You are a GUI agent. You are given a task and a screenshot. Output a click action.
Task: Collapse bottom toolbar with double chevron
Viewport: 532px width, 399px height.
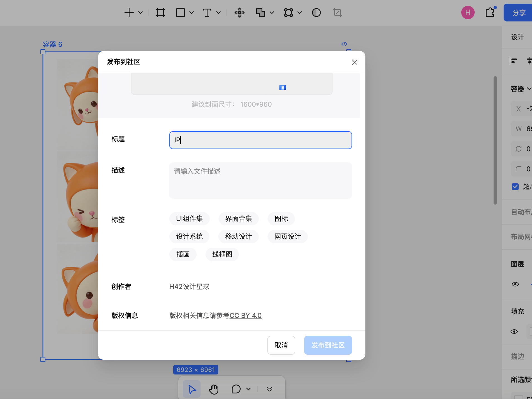[x=269, y=389]
